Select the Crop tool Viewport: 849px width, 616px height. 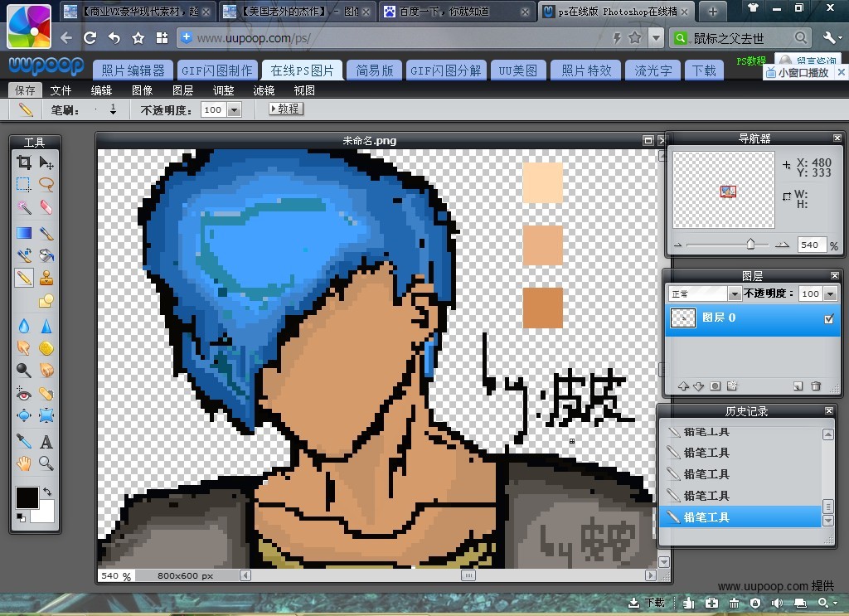coord(24,162)
